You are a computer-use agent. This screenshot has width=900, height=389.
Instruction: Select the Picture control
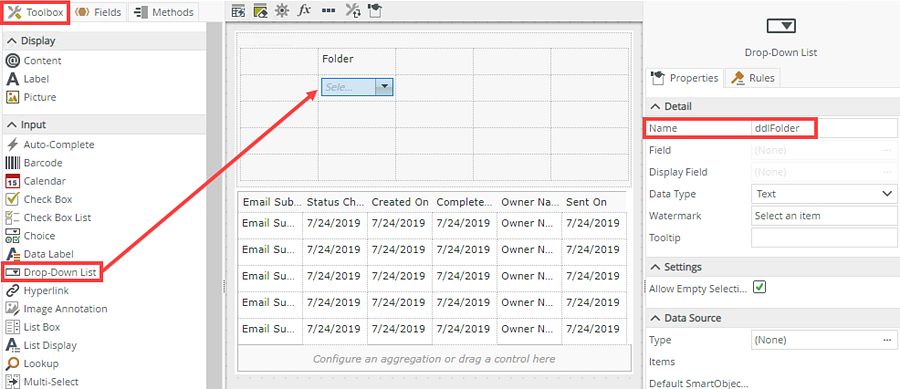[x=31, y=97]
